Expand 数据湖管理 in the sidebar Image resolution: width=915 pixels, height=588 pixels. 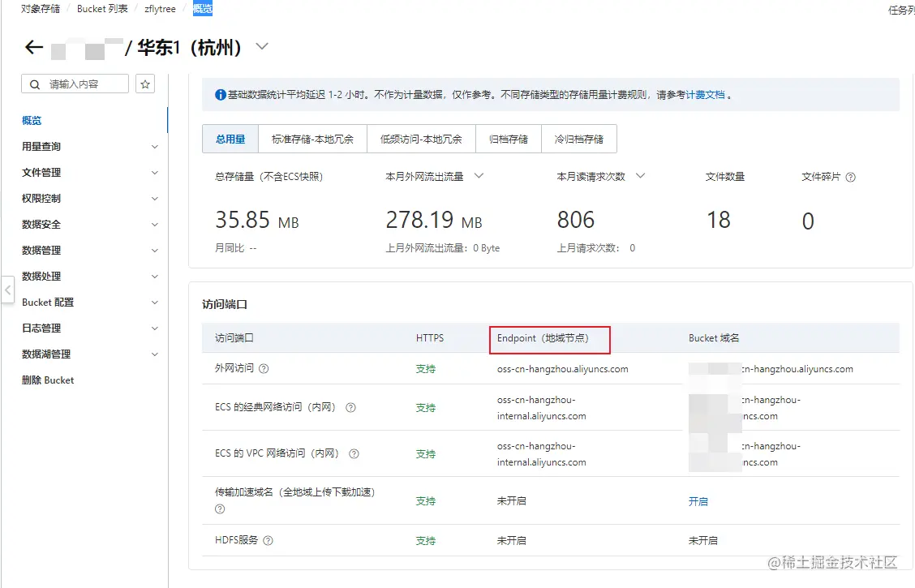coord(155,354)
